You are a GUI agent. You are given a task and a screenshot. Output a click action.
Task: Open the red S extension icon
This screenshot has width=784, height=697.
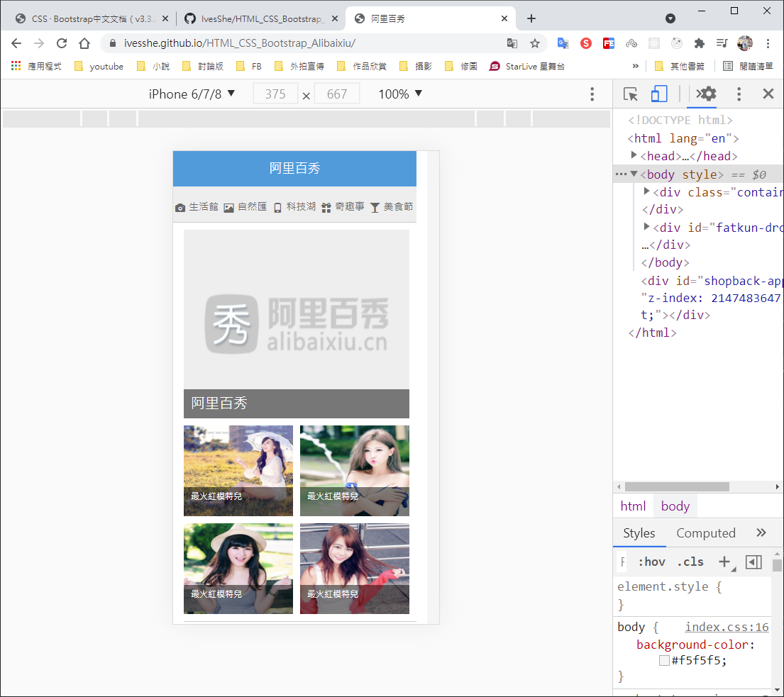click(586, 43)
